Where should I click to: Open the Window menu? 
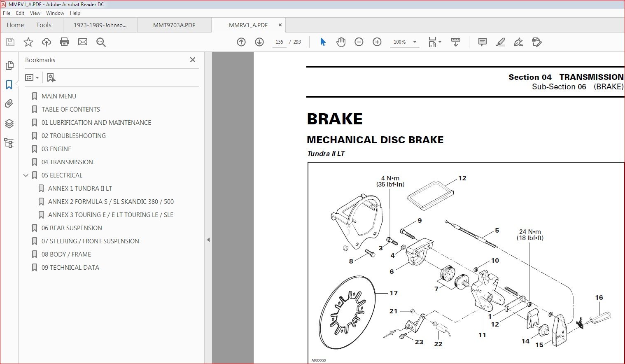[x=55, y=13]
